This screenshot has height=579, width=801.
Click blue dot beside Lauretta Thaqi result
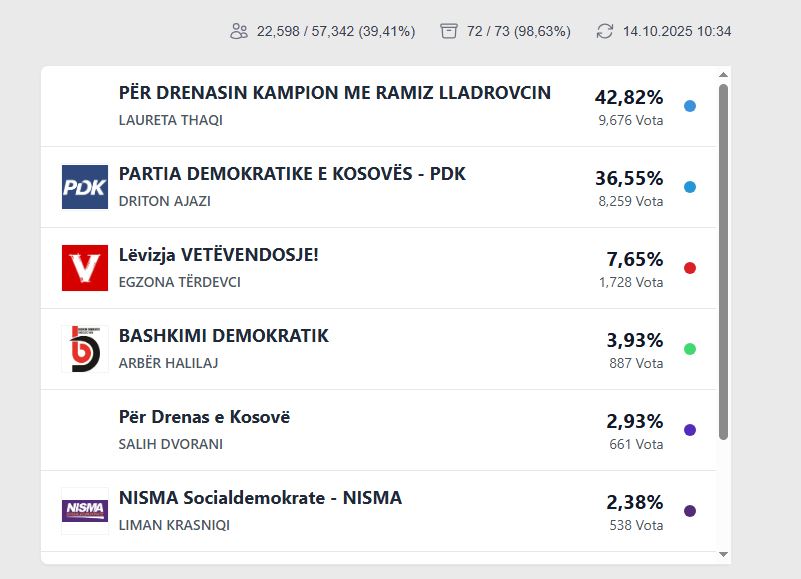click(x=690, y=106)
